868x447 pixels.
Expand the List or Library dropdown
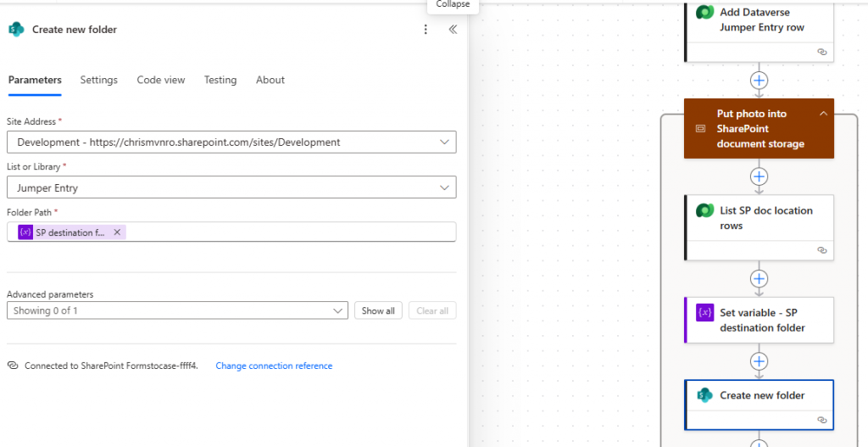445,187
